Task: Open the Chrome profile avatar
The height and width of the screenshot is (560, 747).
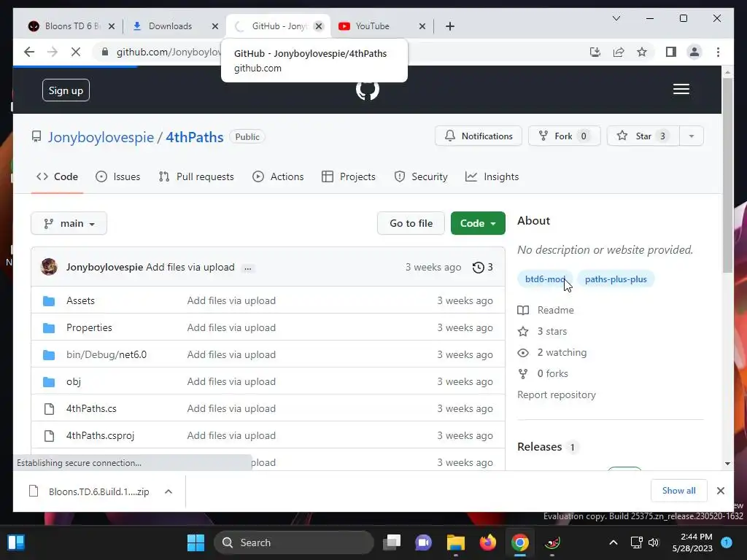Action: tap(694, 52)
